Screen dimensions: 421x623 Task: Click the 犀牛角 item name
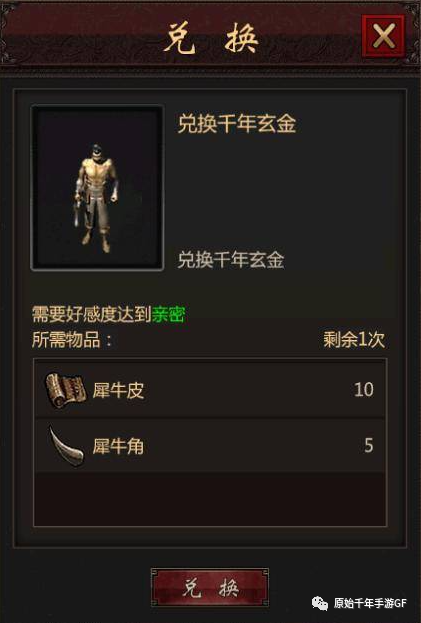pos(118,446)
